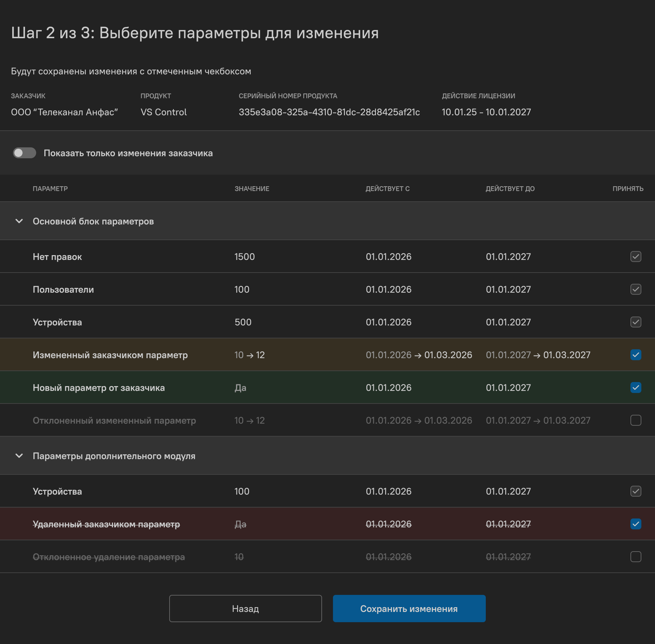Check 'Отклоненное удаление параметра' checkbox
This screenshot has height=644, width=655.
pyautogui.click(x=636, y=557)
